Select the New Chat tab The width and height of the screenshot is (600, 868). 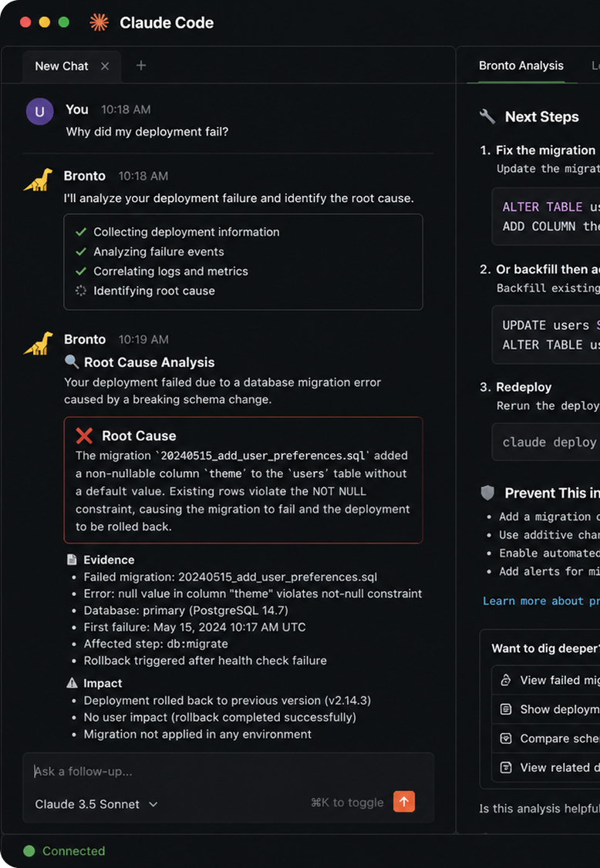click(62, 66)
